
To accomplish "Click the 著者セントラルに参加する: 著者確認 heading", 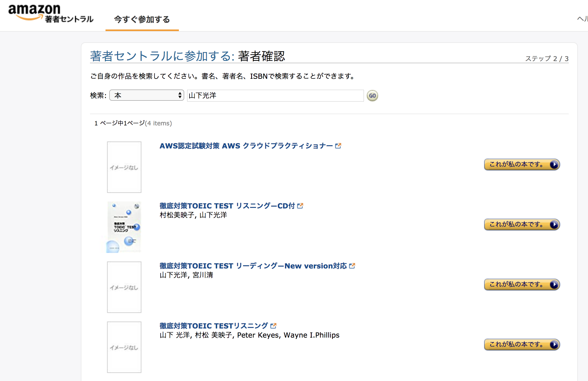I will pos(187,56).
